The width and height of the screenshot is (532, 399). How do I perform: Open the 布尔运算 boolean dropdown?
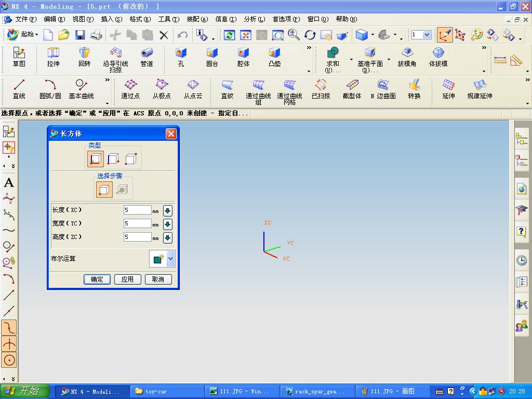coord(170,259)
